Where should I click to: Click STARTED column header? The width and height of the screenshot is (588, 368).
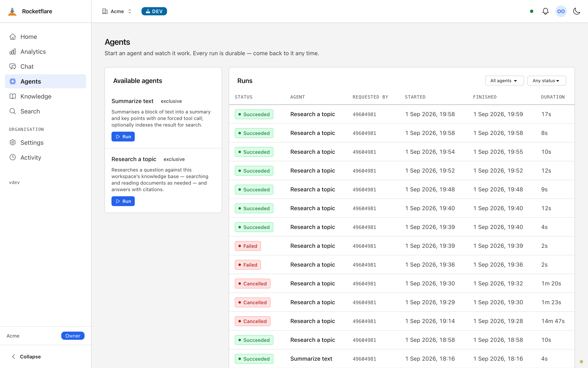(x=415, y=97)
